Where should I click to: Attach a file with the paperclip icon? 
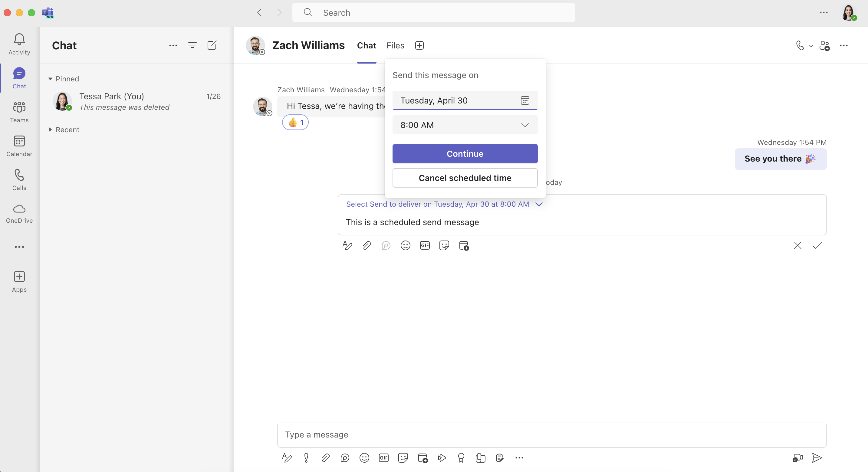(326, 458)
